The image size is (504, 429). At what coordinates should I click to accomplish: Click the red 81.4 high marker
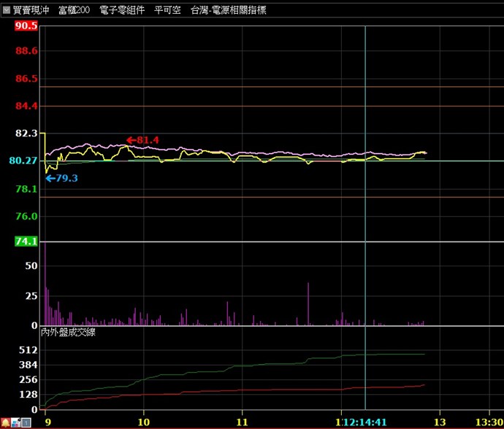pos(142,140)
